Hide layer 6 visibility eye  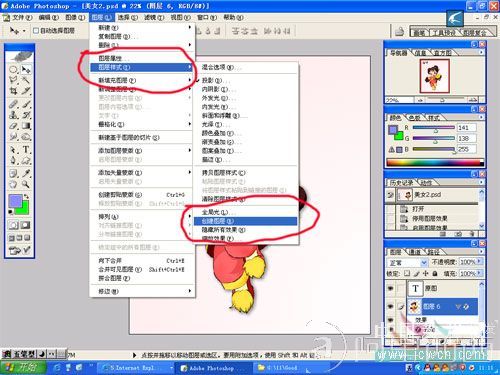point(390,307)
